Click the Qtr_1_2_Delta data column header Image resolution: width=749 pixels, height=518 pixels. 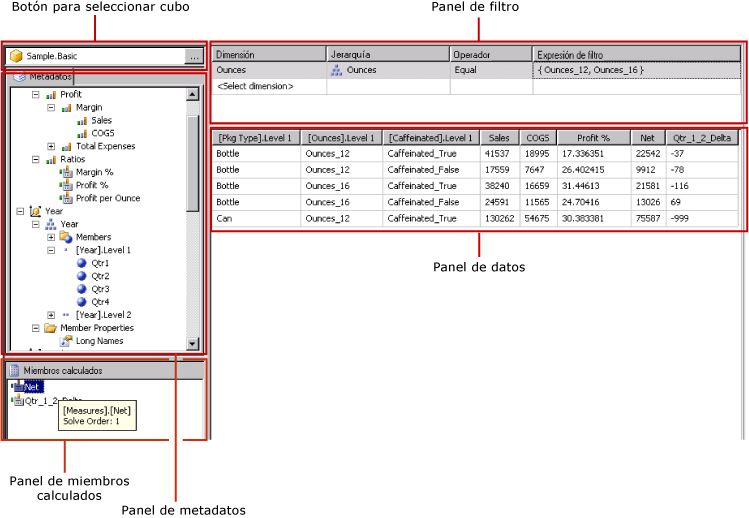point(702,138)
